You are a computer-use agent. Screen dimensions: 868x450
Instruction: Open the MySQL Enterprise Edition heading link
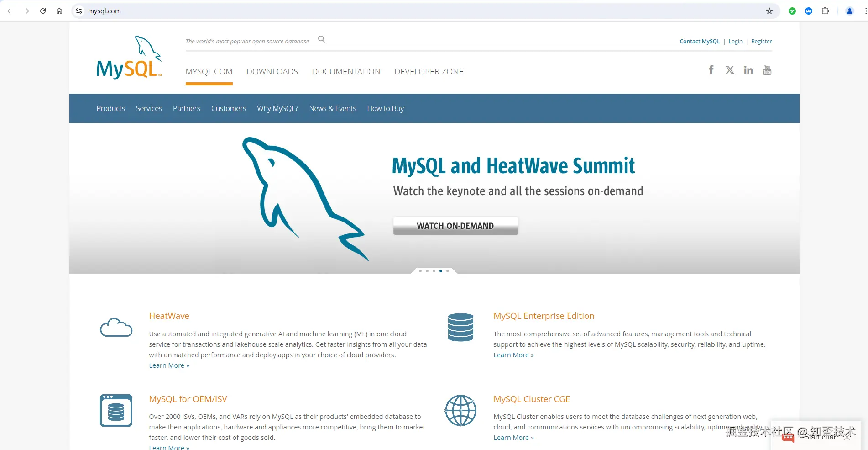tap(544, 316)
